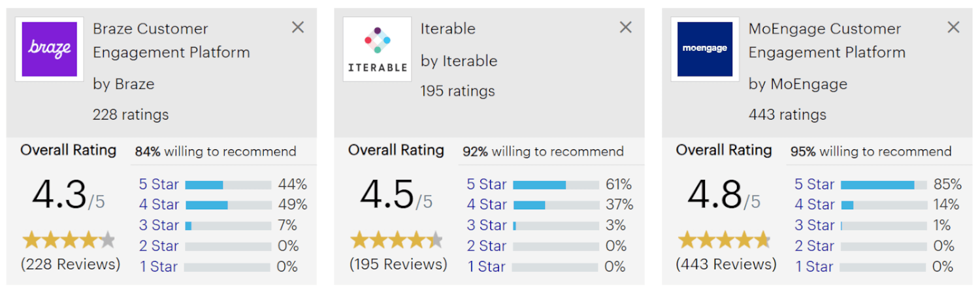Filter Iterable reviews by 3 Star
Image resolution: width=980 pixels, height=289 pixels.
click(x=487, y=226)
